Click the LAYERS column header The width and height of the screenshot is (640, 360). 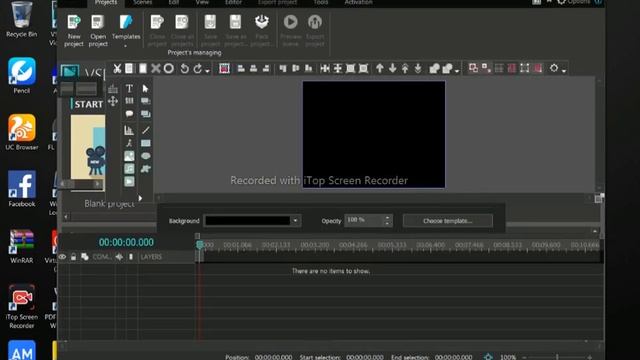click(x=151, y=257)
